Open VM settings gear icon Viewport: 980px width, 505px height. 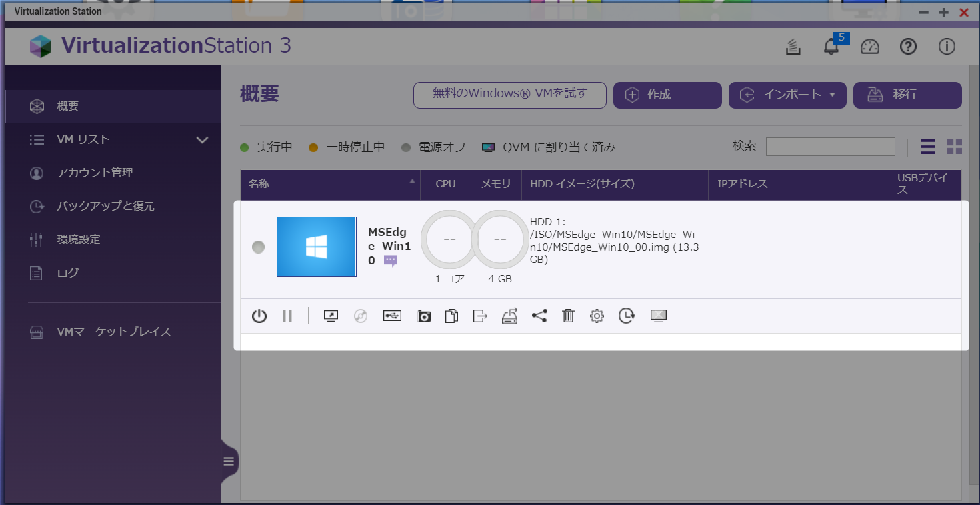(597, 316)
